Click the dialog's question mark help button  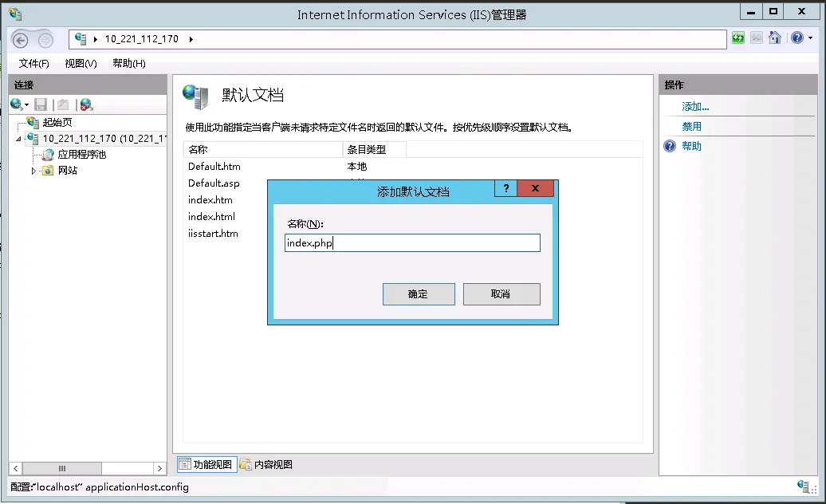(506, 188)
